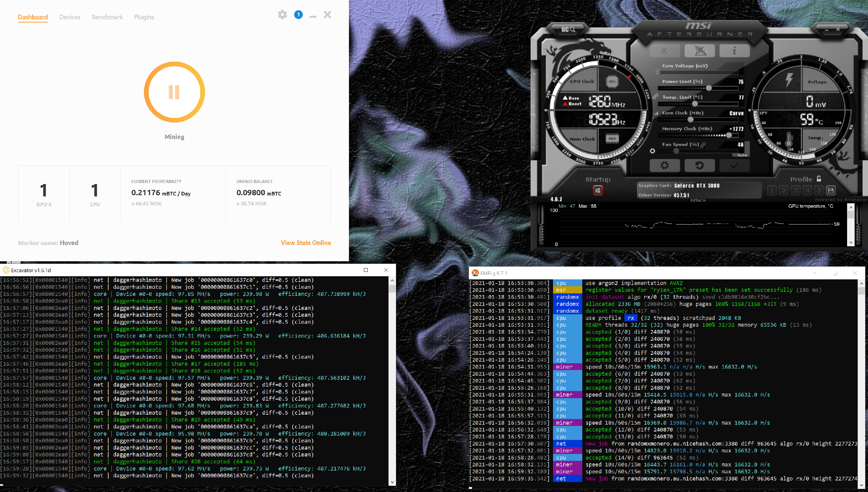Click the Temp Limit slider handle
Image resolution: width=868 pixels, height=492 pixels.
point(695,104)
